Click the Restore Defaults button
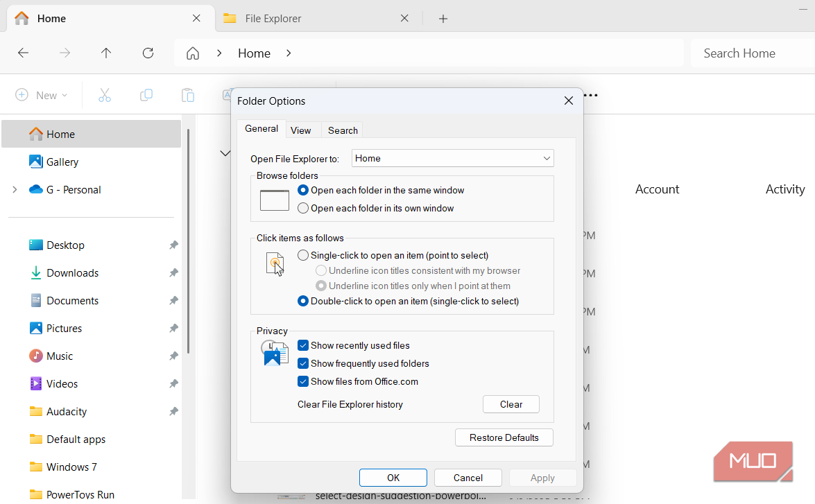The image size is (815, 504). [x=504, y=437]
